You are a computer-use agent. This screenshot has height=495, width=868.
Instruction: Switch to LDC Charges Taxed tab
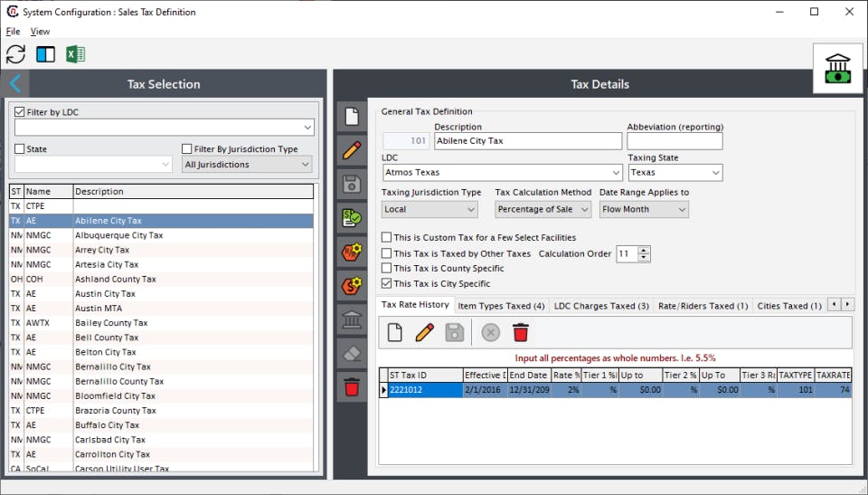pos(601,306)
